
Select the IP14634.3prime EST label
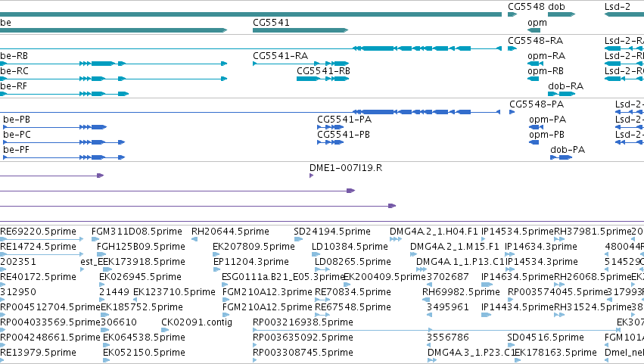(x=541, y=247)
